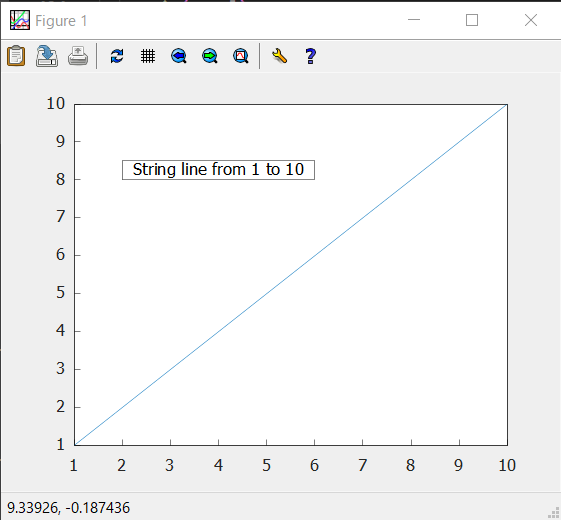Viewport: 561px width, 520px height.
Task: Replot with the refresh arrows icon
Action: pyautogui.click(x=117, y=56)
